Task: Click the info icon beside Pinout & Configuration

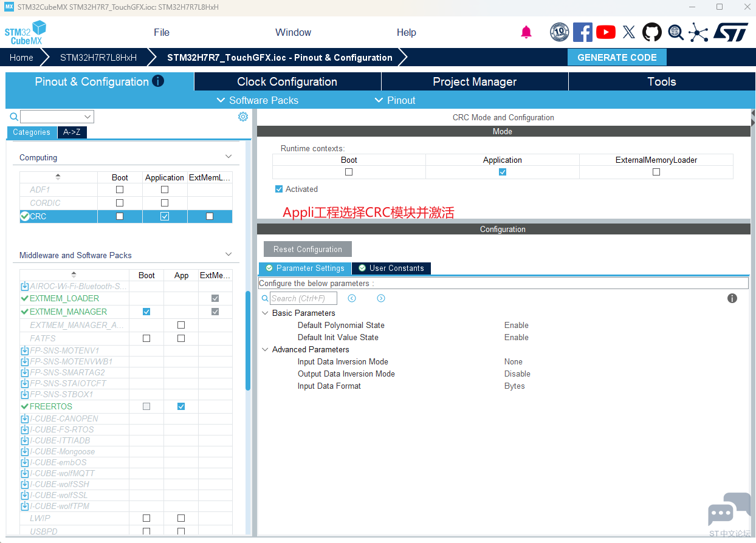Action: click(x=158, y=81)
